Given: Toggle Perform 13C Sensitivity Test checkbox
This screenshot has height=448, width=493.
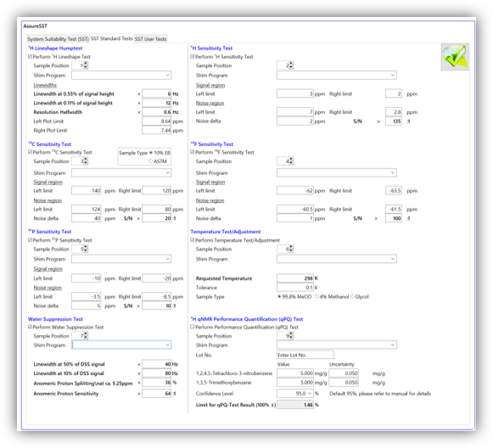Looking at the screenshot, I should click(x=30, y=152).
